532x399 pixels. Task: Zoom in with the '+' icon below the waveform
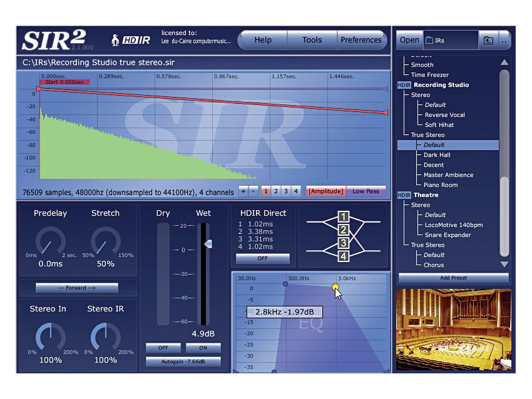[x=243, y=192]
